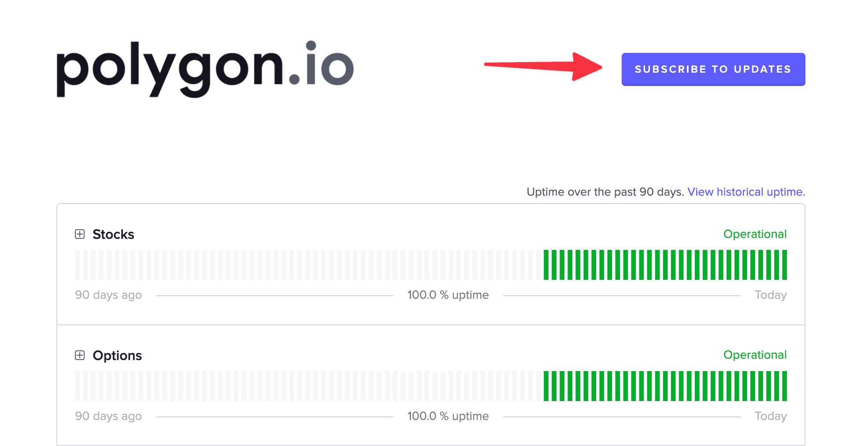This screenshot has width=868, height=446.
Task: Click the 100.0 % uptime text under Options
Action: pyautogui.click(x=448, y=416)
